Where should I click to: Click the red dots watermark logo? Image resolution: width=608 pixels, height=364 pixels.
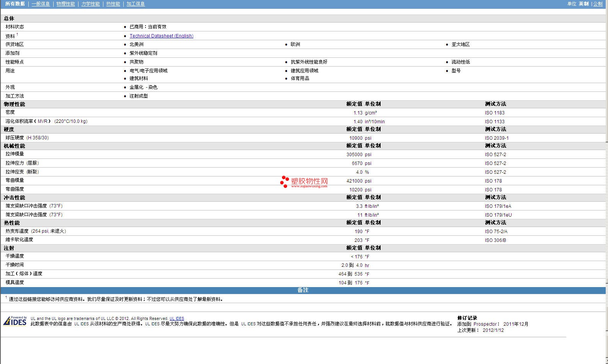click(x=284, y=181)
